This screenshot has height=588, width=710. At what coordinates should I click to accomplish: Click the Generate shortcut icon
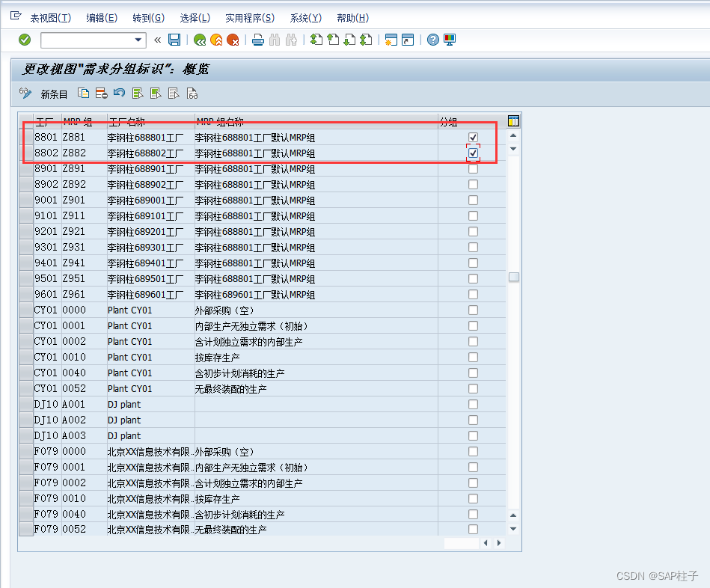[x=408, y=40]
